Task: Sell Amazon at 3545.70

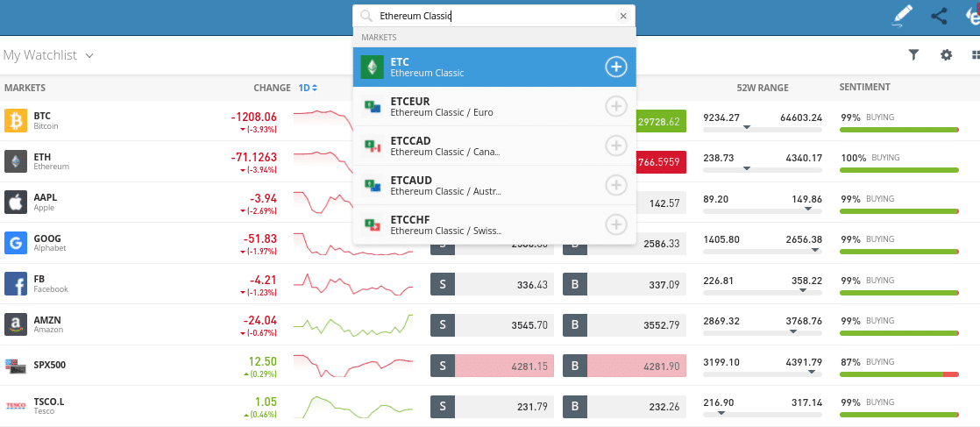Action: click(x=492, y=324)
